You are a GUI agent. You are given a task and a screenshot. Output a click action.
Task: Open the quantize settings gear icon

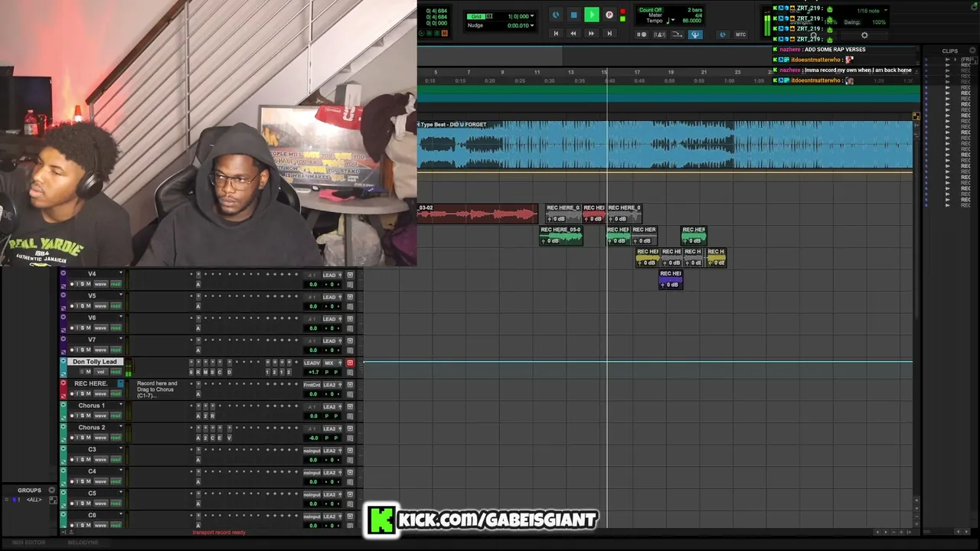pyautogui.click(x=864, y=35)
